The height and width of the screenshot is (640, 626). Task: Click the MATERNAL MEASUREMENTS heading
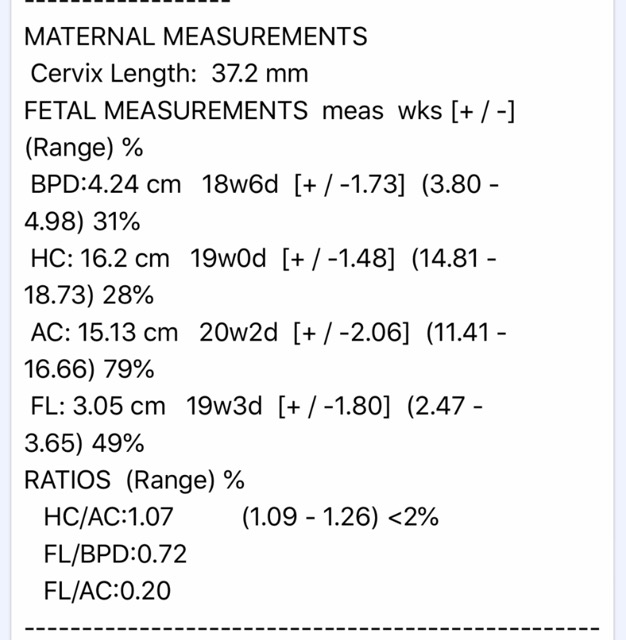tap(196, 36)
